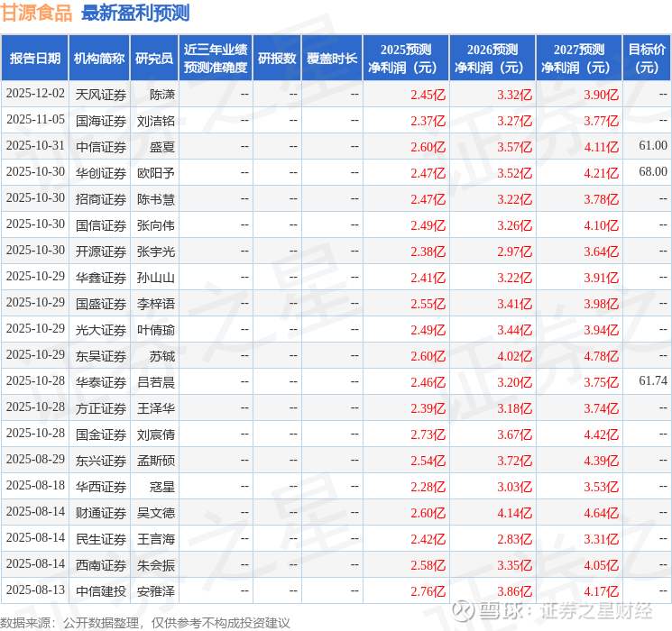Select the 覆盖时长 column header
Screen dimensions: 672x631
[332, 58]
